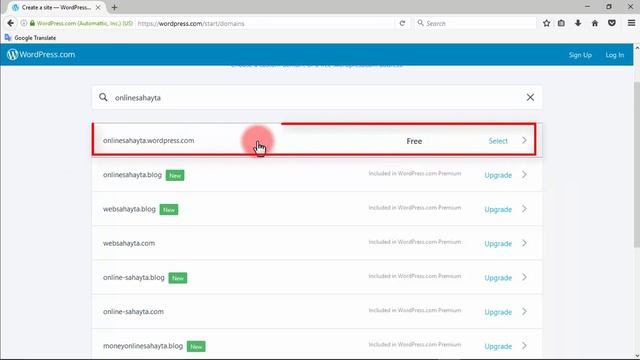Click domain text websahayta.blog
The height and width of the screenshot is (360, 640).
tap(129, 209)
